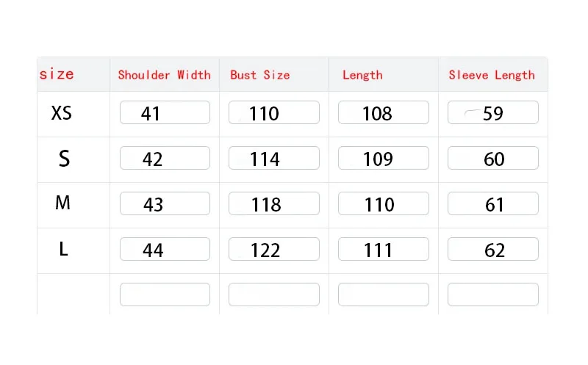This screenshot has height=365, width=588.
Task: Click the S Length field showing 109
Action: 384,158
